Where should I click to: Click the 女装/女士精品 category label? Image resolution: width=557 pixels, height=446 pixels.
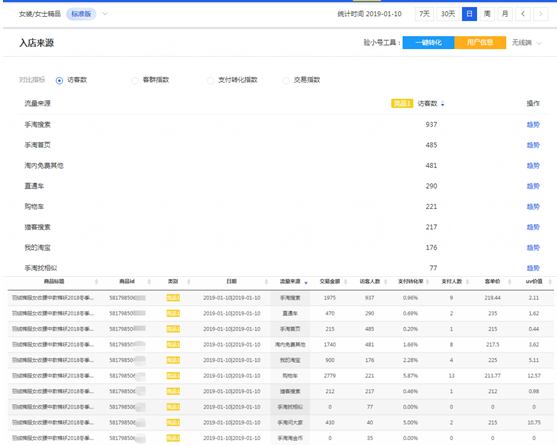coord(40,14)
